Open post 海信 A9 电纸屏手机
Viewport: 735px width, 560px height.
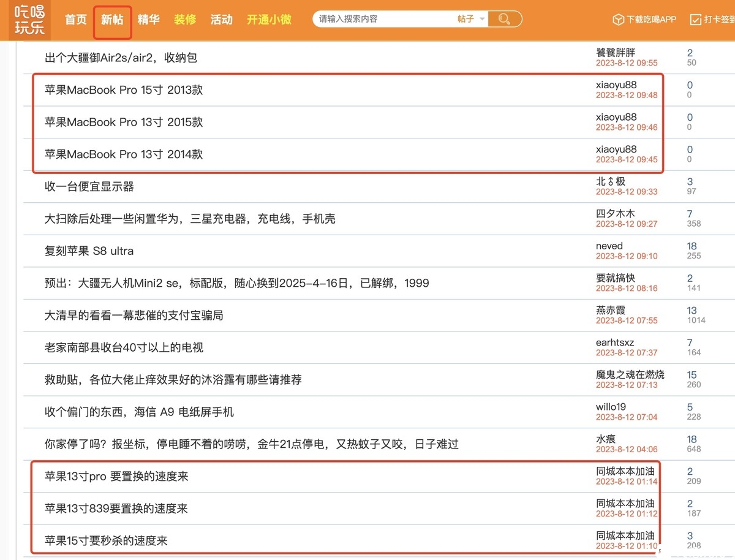pos(139,412)
